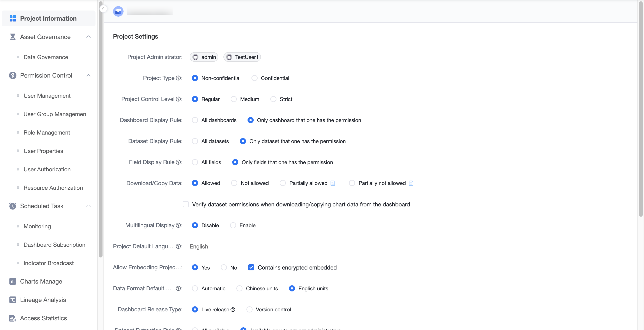The width and height of the screenshot is (644, 330).
Task: Check Verify dataset permissions when downloading checkbox
Action: click(x=186, y=204)
